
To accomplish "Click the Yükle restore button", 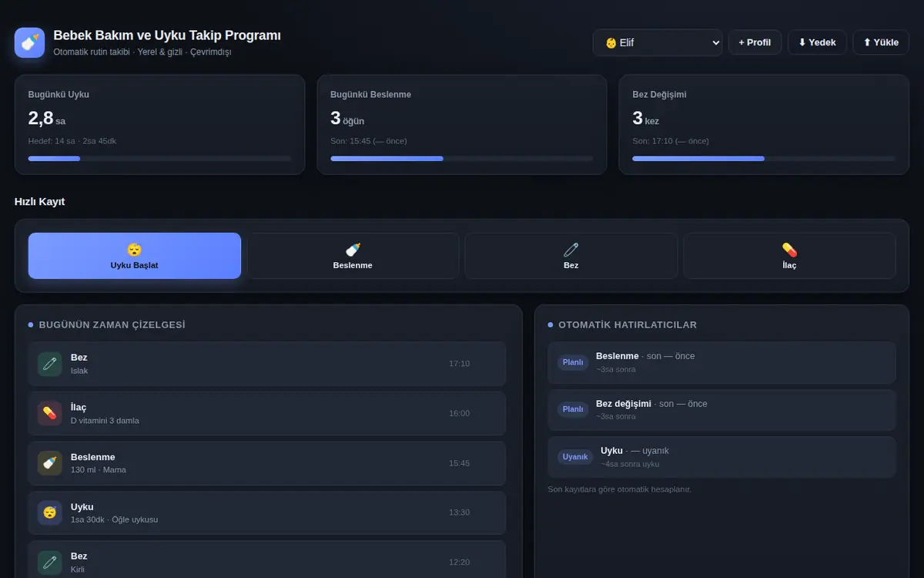I will 881,42.
